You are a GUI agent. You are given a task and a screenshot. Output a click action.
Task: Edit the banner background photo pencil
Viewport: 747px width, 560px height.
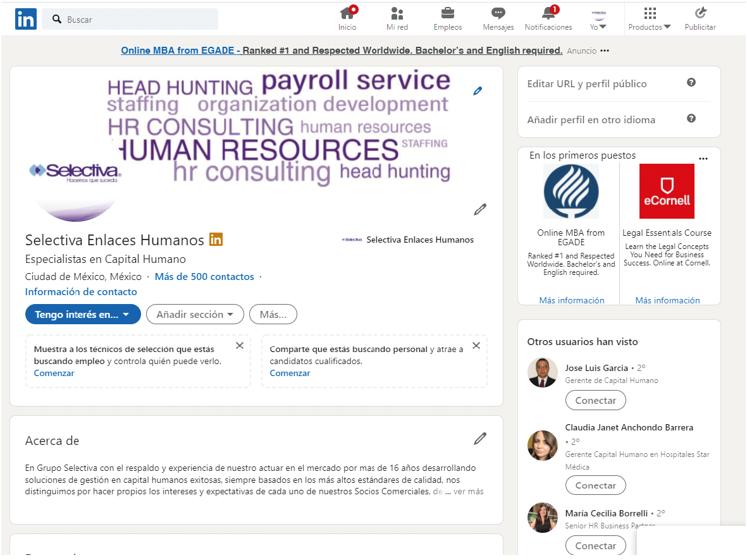pos(478,91)
